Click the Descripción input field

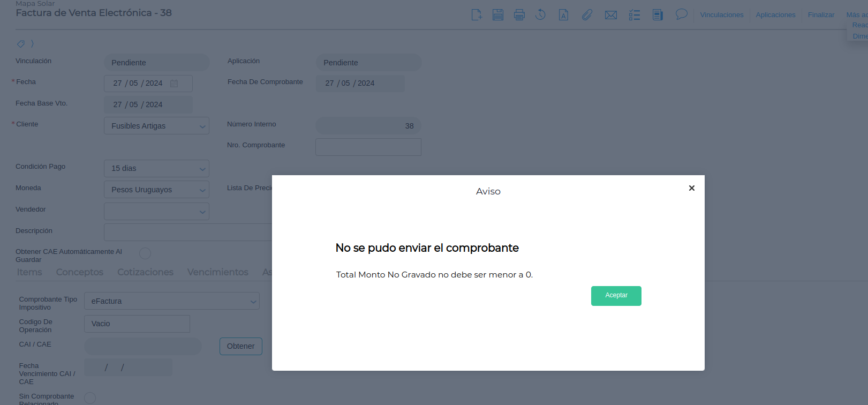tap(188, 232)
